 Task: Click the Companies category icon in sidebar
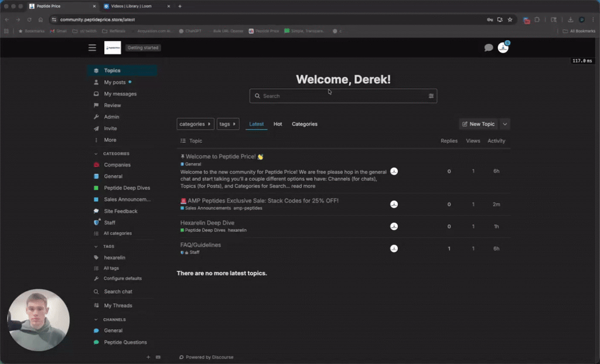click(97, 165)
